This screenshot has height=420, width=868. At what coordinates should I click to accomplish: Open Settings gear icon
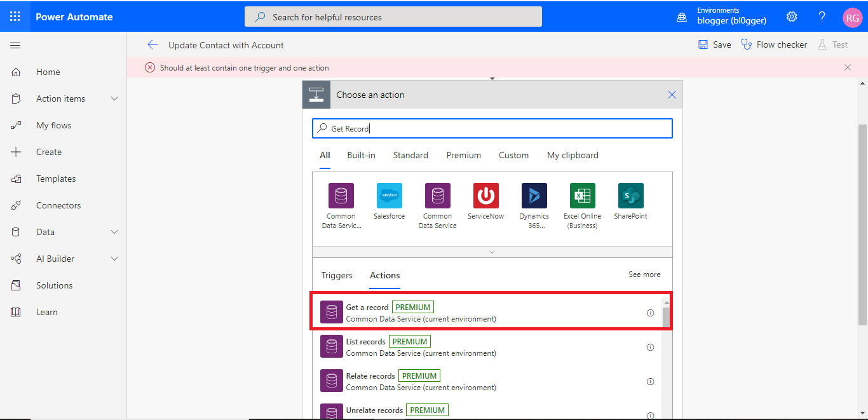[792, 17]
